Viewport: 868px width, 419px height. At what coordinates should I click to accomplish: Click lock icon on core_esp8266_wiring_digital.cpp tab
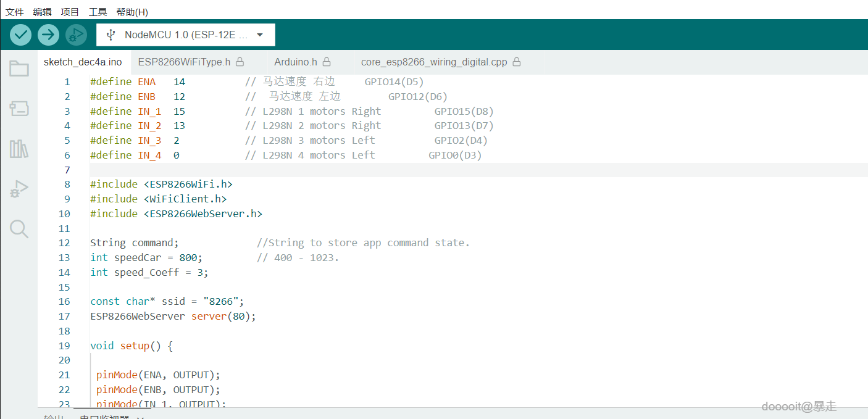pos(517,62)
